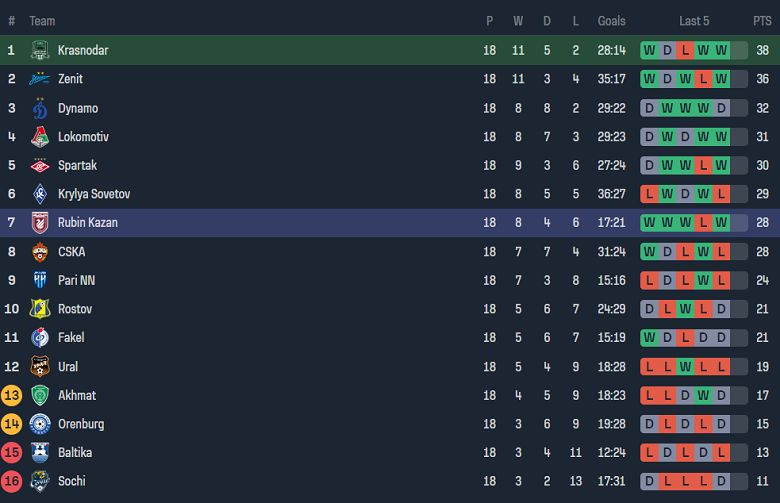Click the Rostov club crest

coord(40,309)
